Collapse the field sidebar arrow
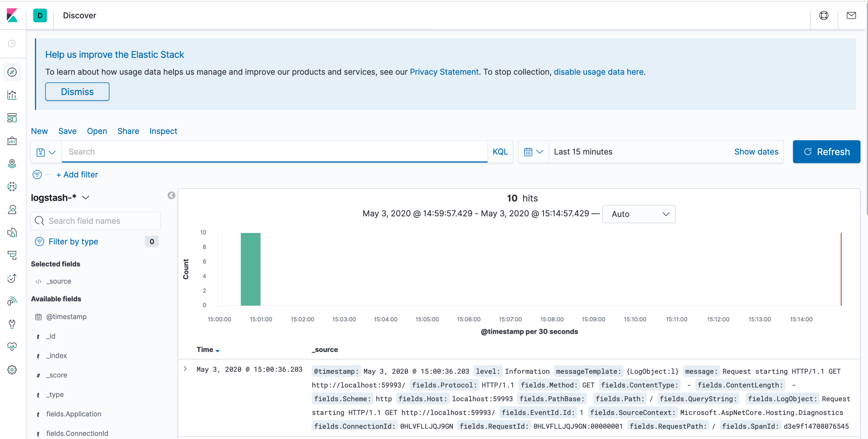This screenshot has width=868, height=439. tap(172, 195)
